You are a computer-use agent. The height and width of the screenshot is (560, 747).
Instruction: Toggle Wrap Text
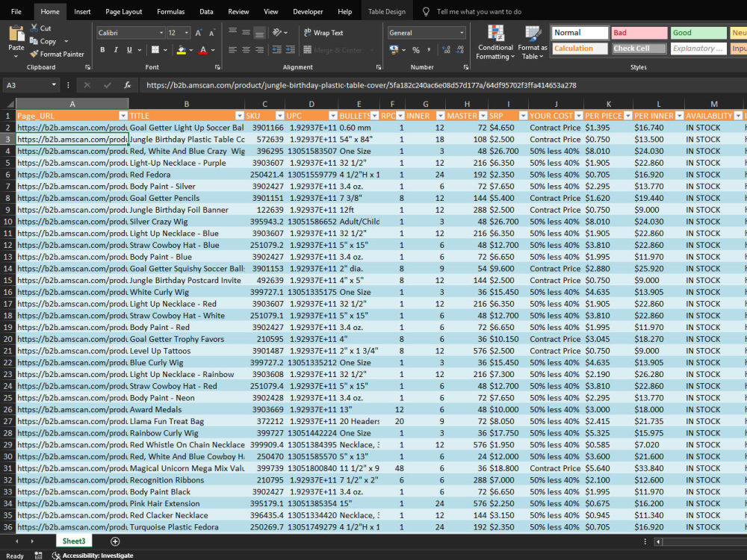[x=323, y=32]
